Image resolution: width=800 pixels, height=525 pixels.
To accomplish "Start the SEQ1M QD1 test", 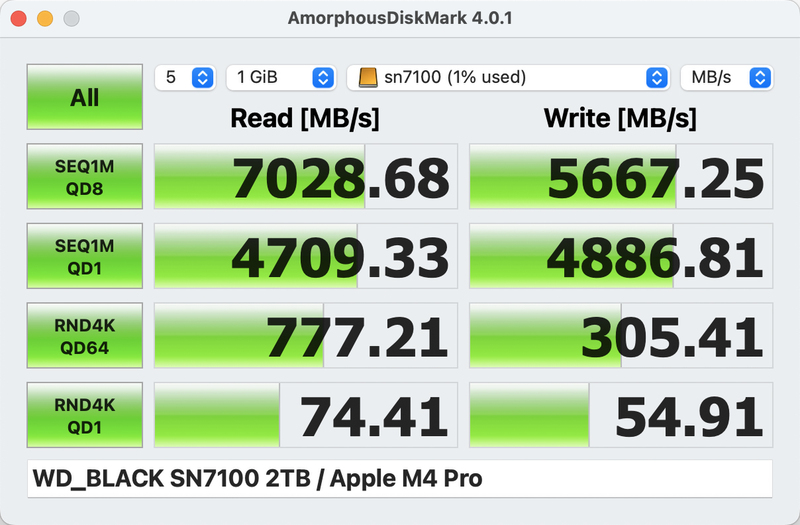I will (85, 256).
